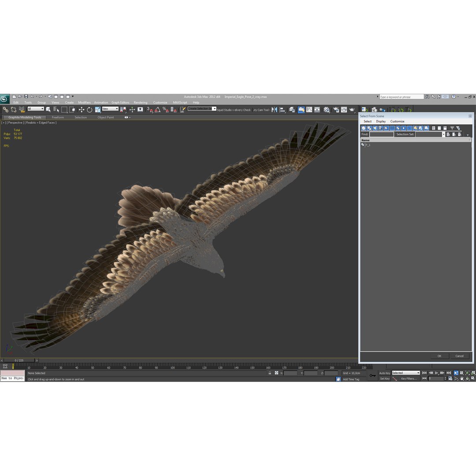Toggle Percent Snap
The width and height of the screenshot is (476, 476).
[165, 110]
